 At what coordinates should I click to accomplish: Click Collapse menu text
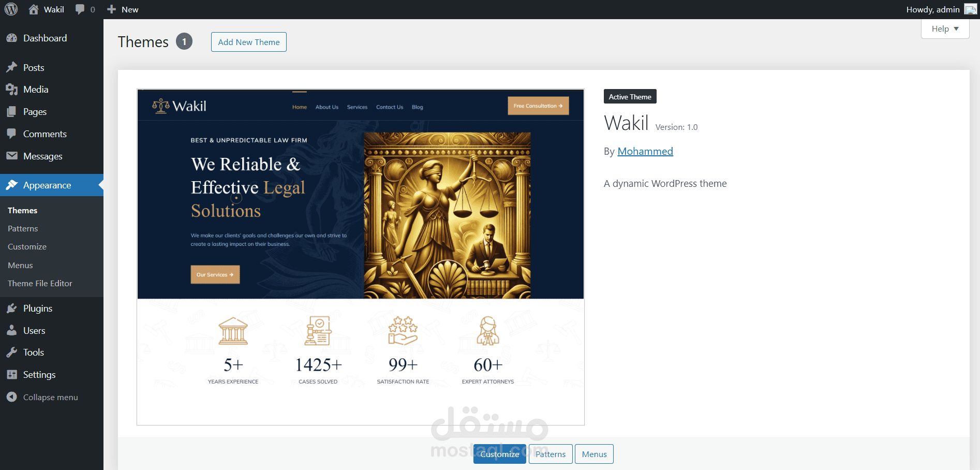(51, 398)
